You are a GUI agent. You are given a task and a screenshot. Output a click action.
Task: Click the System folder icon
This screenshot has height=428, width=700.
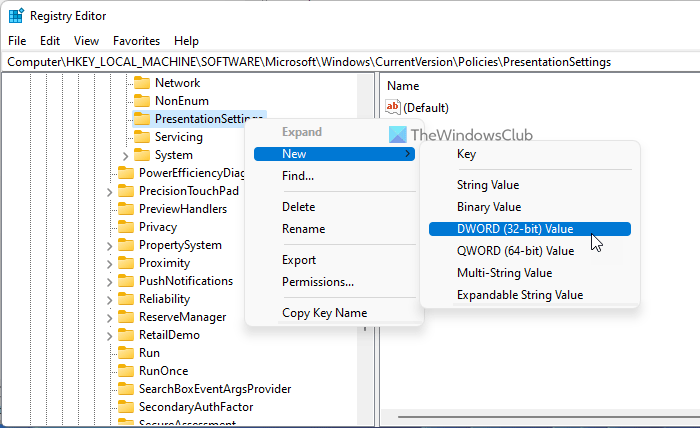point(142,154)
